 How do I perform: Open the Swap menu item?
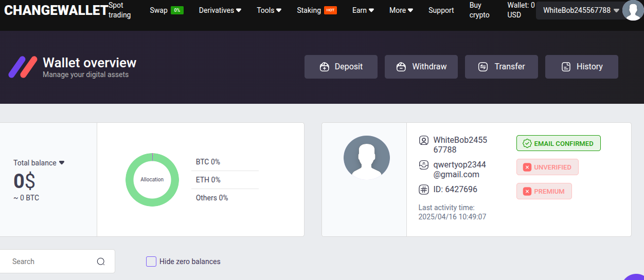click(x=158, y=10)
